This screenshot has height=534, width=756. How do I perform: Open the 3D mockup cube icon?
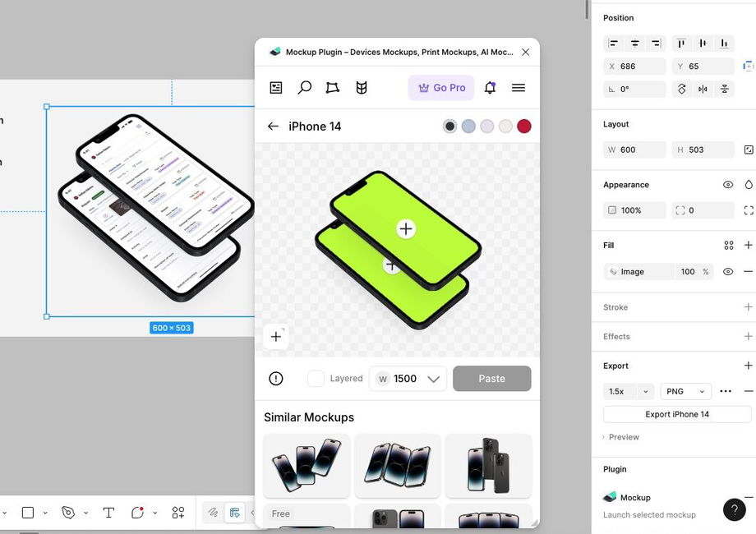coord(361,87)
